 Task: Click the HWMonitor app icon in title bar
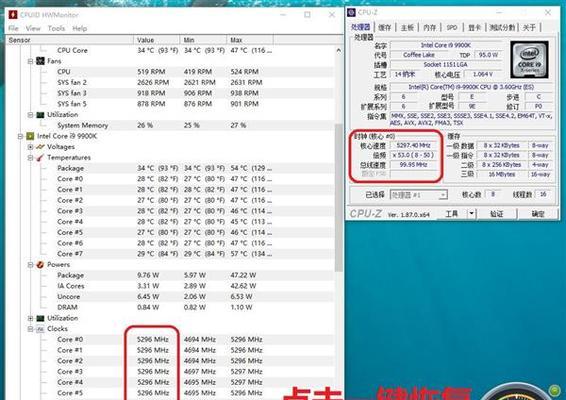(x=13, y=14)
